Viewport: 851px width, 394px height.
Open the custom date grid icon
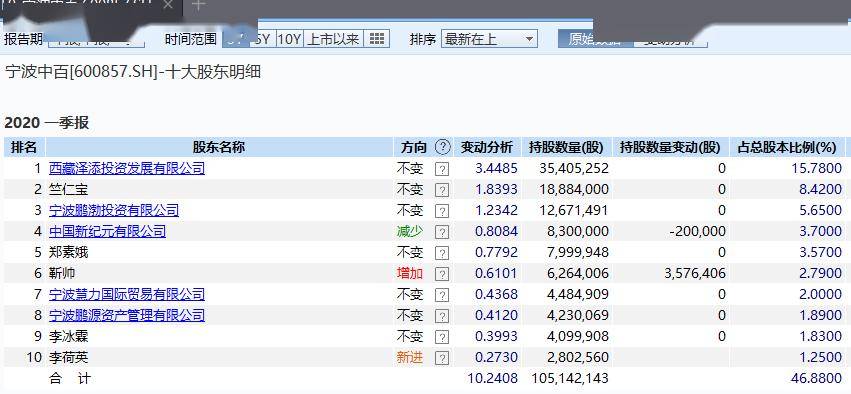[x=377, y=39]
